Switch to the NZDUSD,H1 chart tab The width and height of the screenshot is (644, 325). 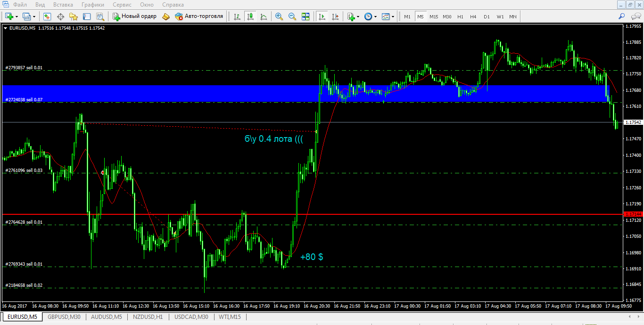click(148, 317)
